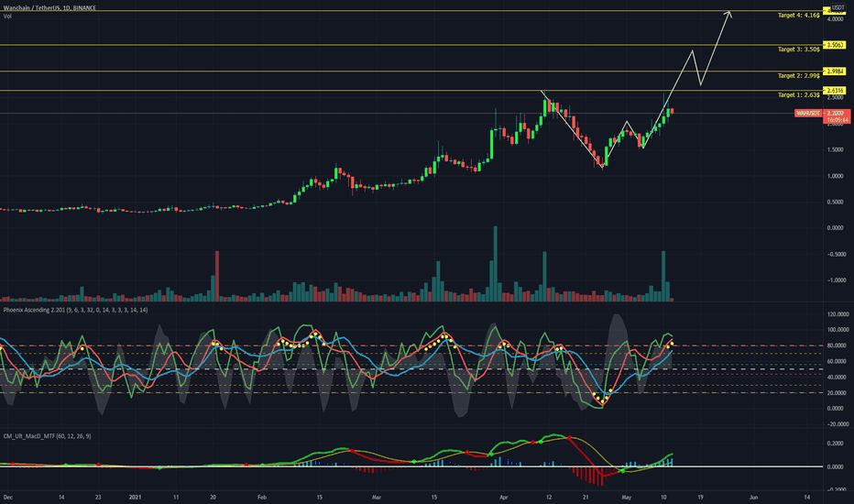
Task: Select the Target 2: 2.99$ text label
Action: click(798, 76)
